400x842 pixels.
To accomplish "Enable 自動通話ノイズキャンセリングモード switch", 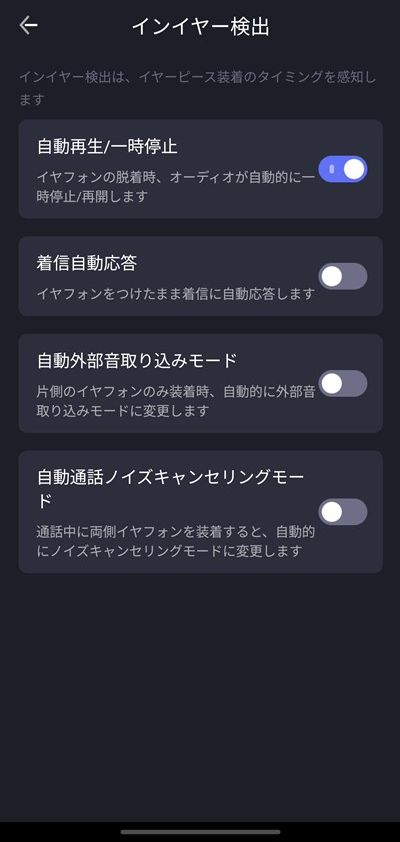I will (x=343, y=512).
